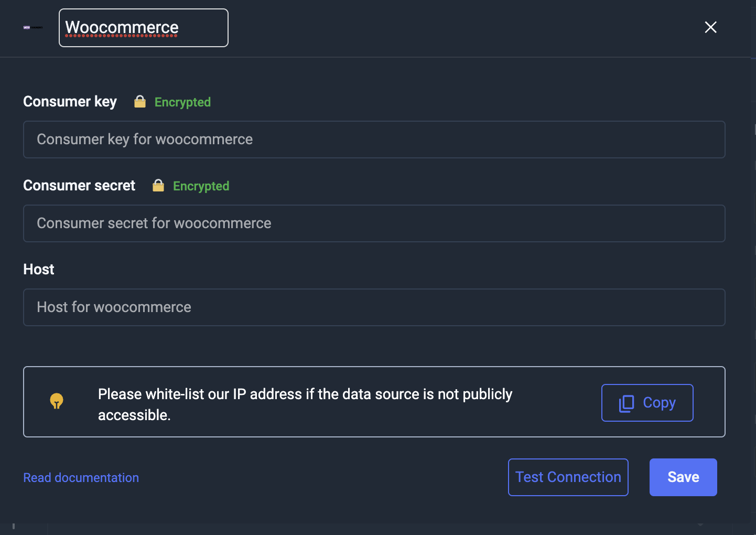756x535 pixels.
Task: Click the Consumer key heading label
Action: click(x=70, y=102)
